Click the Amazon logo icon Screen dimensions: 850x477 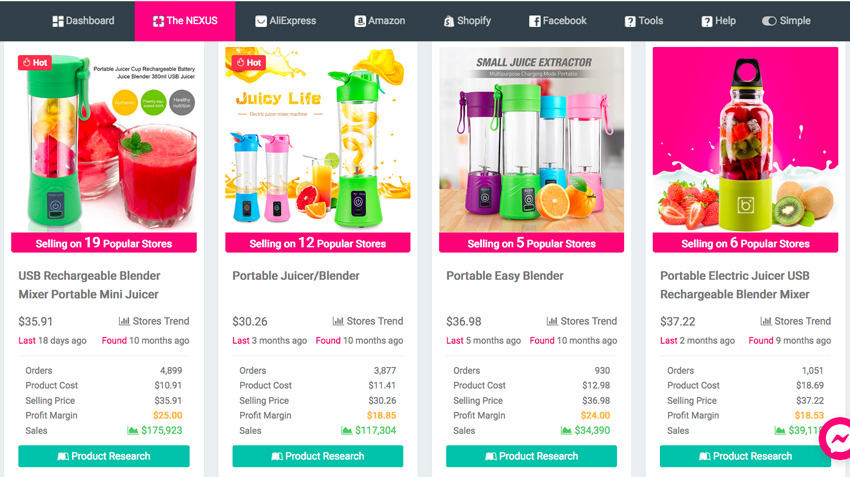tap(360, 21)
